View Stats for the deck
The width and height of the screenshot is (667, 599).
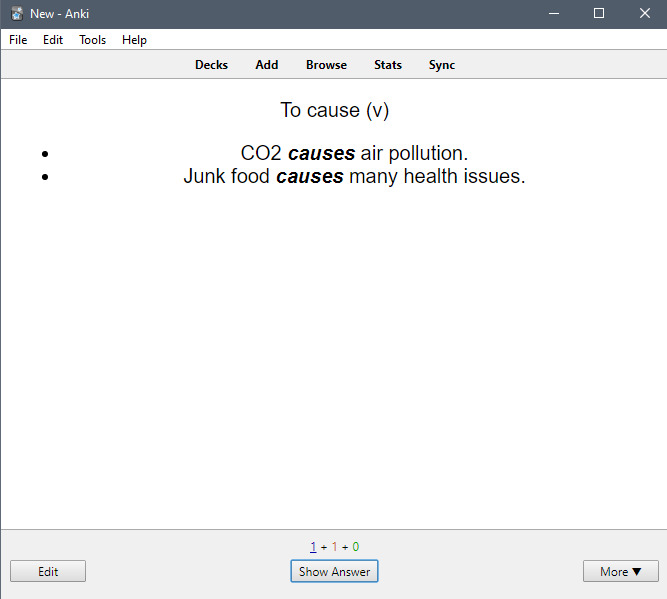click(388, 65)
